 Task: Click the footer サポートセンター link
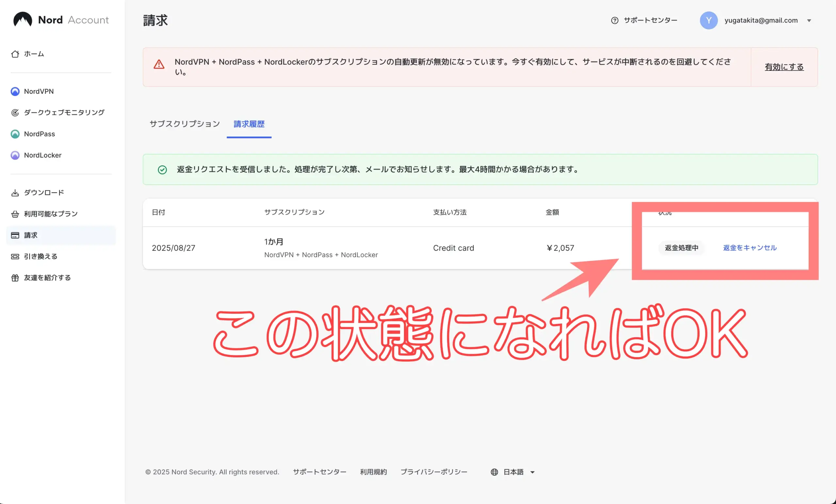(x=320, y=472)
